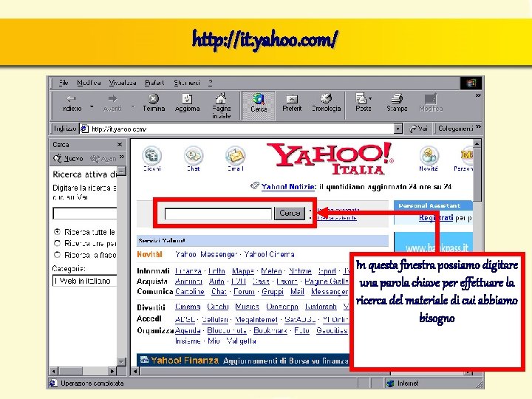Open the ? help menu
532x399 pixels.
[x=211, y=83]
